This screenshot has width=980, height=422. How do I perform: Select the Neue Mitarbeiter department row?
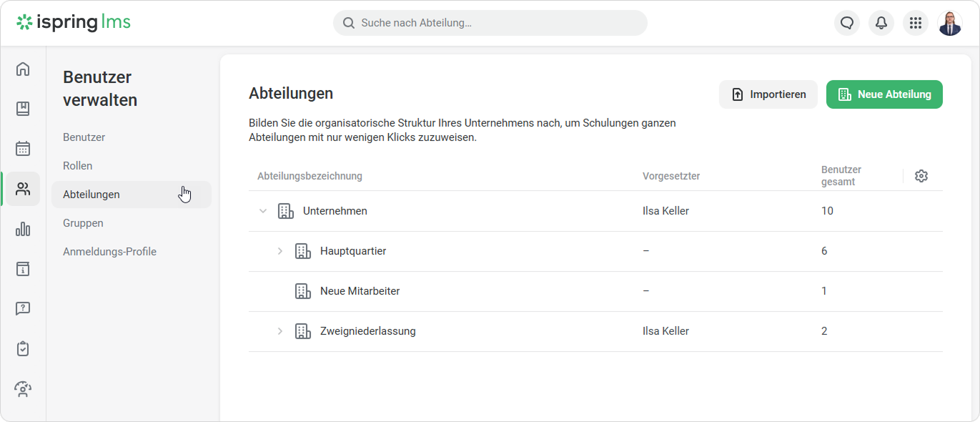(x=360, y=291)
